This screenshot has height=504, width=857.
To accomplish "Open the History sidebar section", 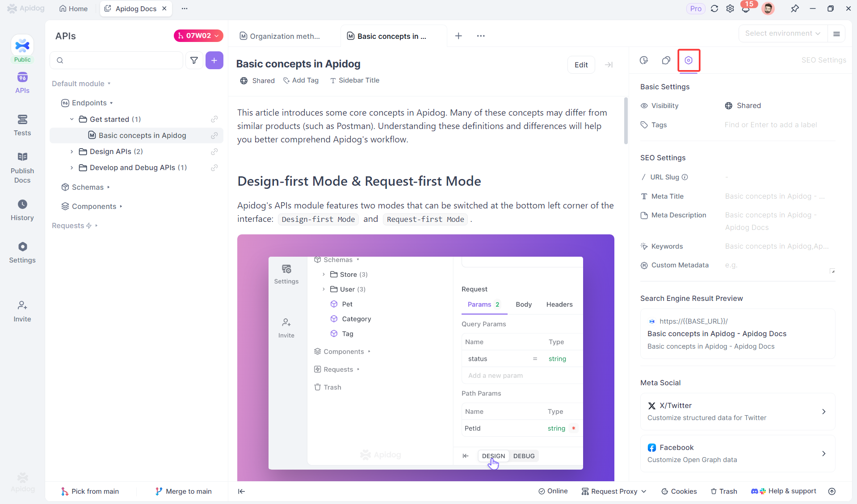I will click(22, 210).
